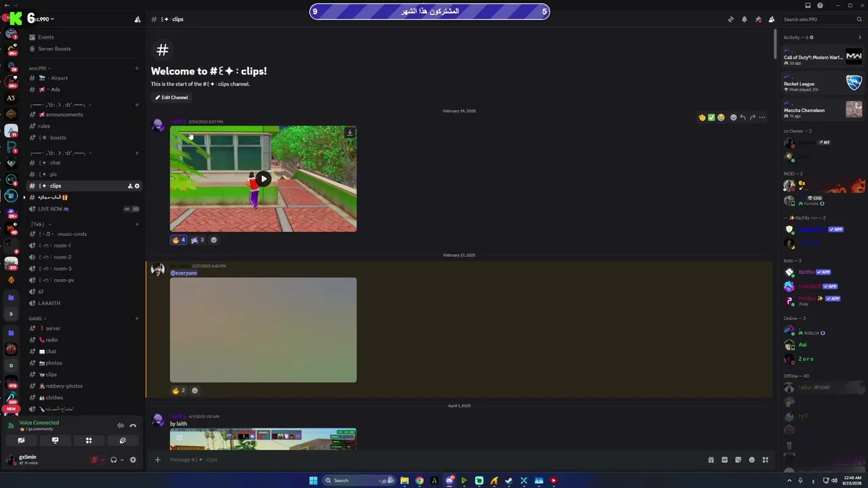Screen dimensions: 868x488
Task: Click the Windows taskbar Search box
Action: click(359, 481)
